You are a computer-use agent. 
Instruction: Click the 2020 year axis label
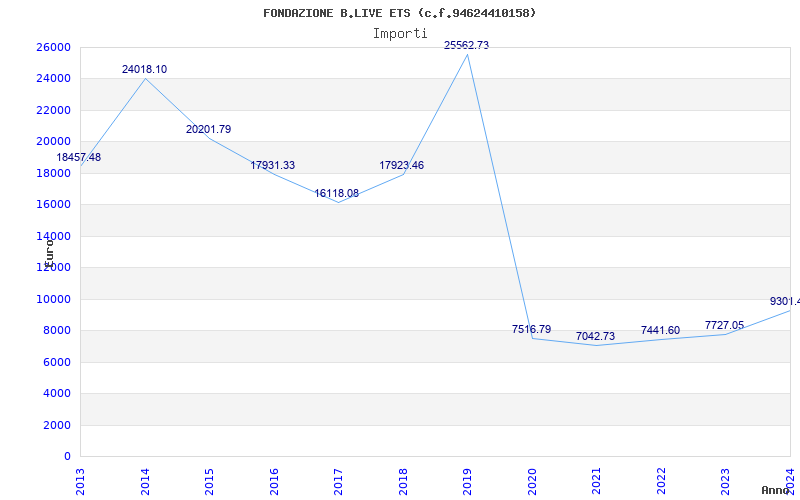click(x=532, y=481)
